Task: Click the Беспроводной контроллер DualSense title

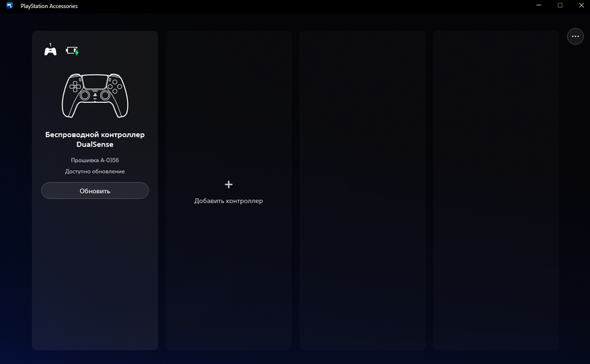Action: tap(95, 139)
